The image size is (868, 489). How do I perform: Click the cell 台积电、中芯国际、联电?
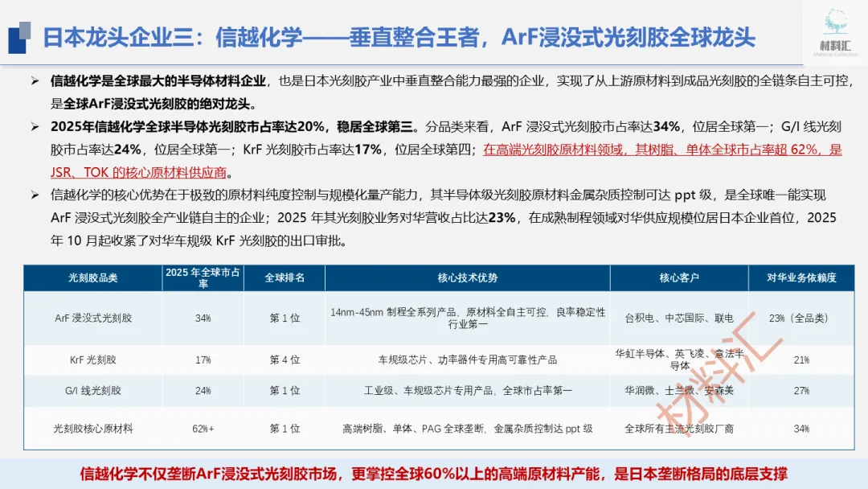coord(679,318)
